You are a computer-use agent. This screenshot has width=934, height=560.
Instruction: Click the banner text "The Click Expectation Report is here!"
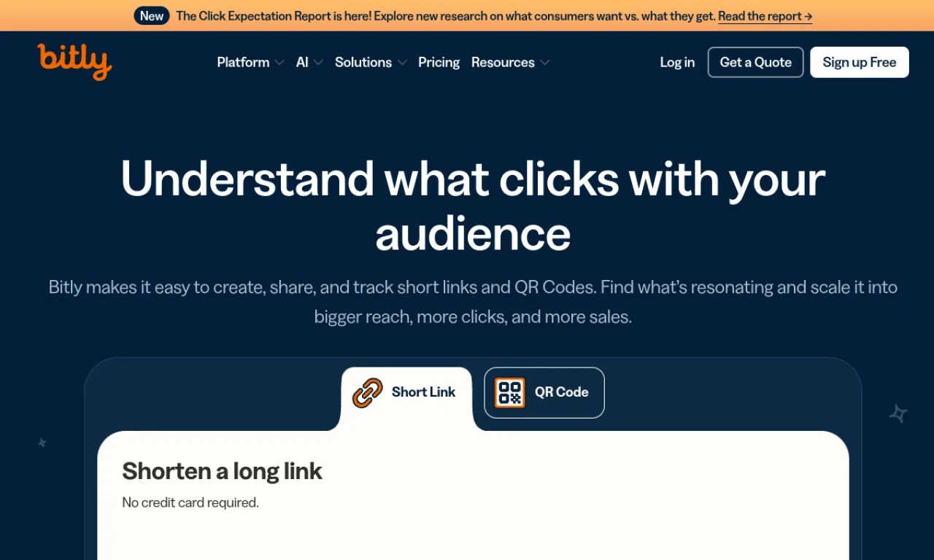[273, 15]
